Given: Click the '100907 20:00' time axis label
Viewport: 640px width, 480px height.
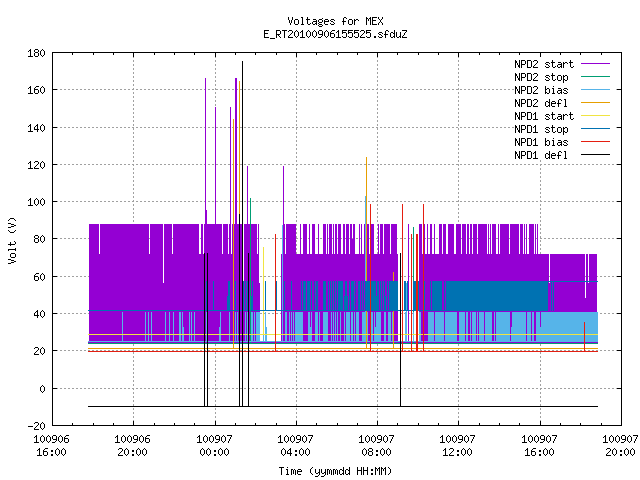Looking at the screenshot, I should 620,446.
